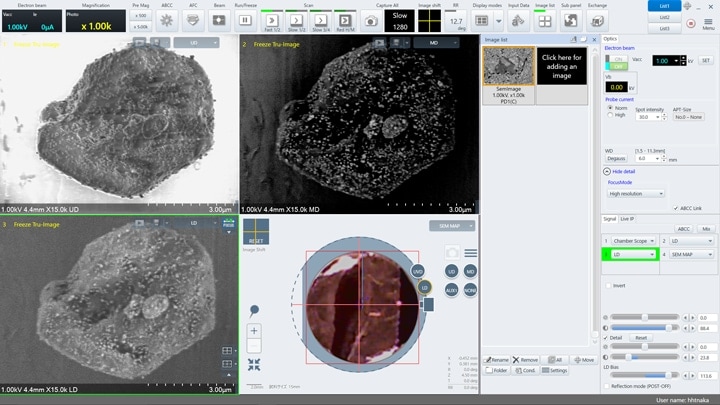Click the zoom-in plus on the stage map

[254, 331]
